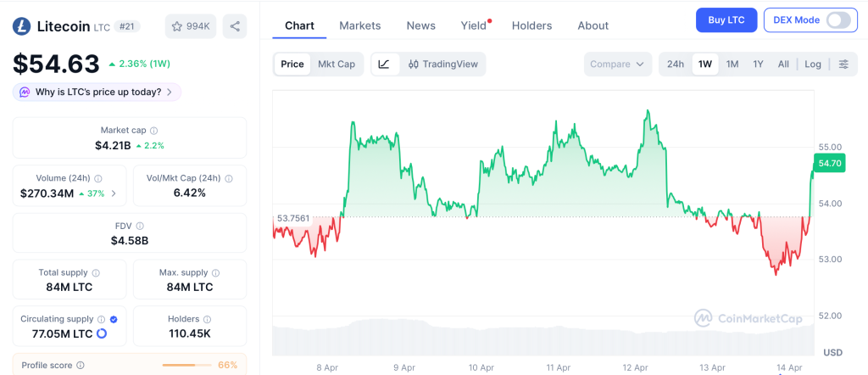Expand Volume (24h) details arrow

(x=114, y=193)
